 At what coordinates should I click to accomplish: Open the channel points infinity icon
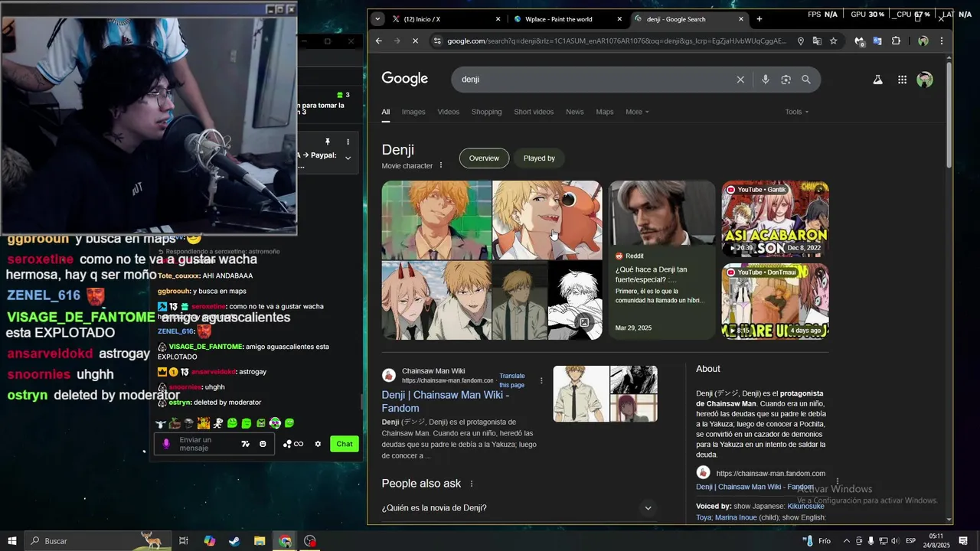tap(298, 444)
